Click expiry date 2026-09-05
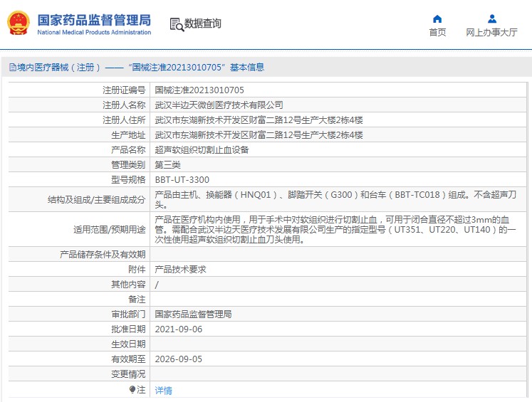The height and width of the screenshot is (402, 532). (x=179, y=359)
